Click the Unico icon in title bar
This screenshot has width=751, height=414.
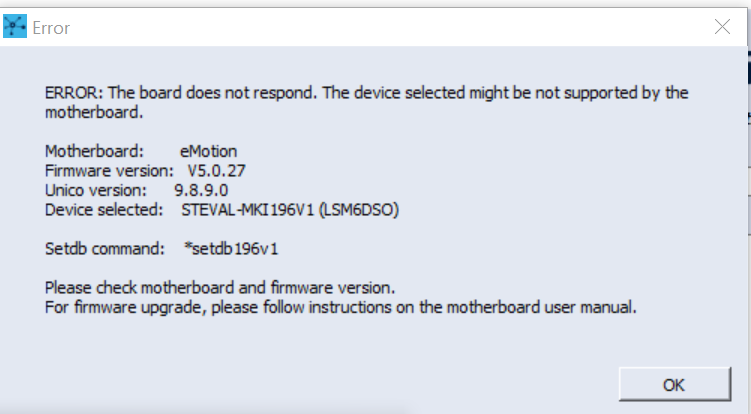pyautogui.click(x=15, y=28)
